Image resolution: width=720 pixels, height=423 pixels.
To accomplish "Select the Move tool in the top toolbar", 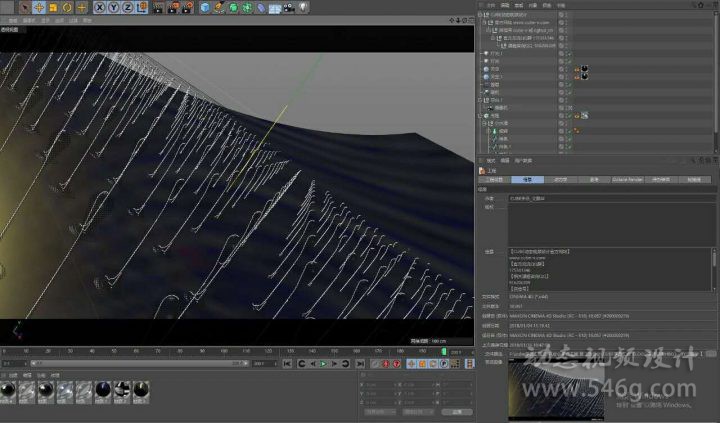I will pos(39,8).
